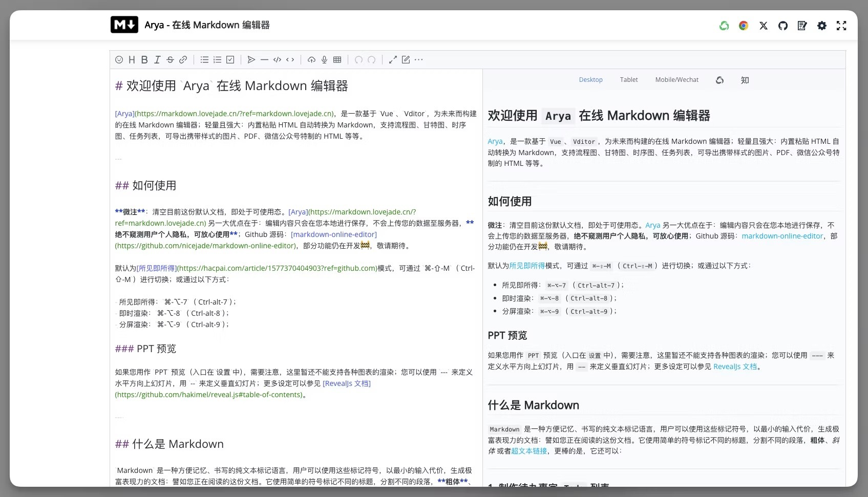Viewport: 868px width, 497px height.
Task: Undo the last edit
Action: (x=358, y=60)
